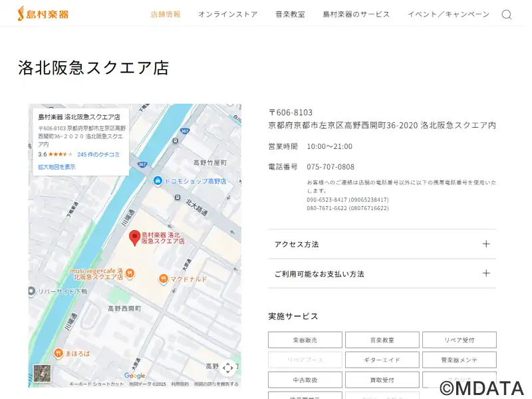Click the phone number 075-707-0808
Viewport: 532px width, 399px height.
click(x=331, y=167)
